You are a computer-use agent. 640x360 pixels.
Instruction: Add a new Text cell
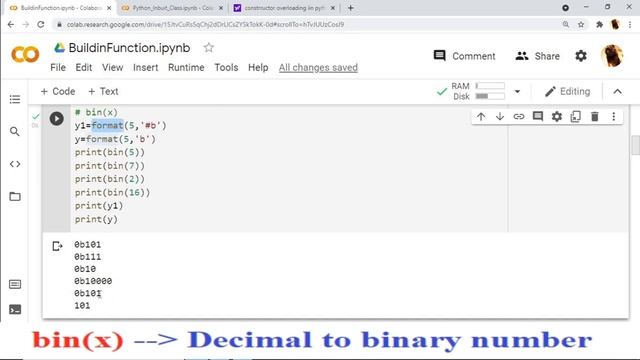click(103, 91)
